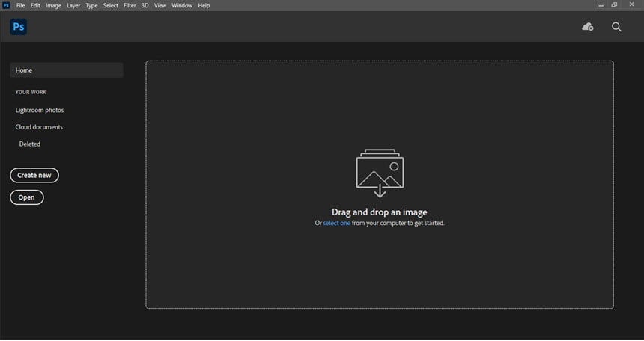644x341 pixels.
Task: Minimize the Photoshop window
Action: tap(601, 5)
